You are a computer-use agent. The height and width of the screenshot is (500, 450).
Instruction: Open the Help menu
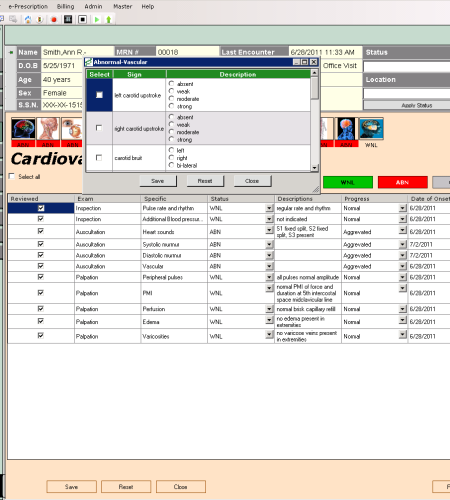click(148, 6)
